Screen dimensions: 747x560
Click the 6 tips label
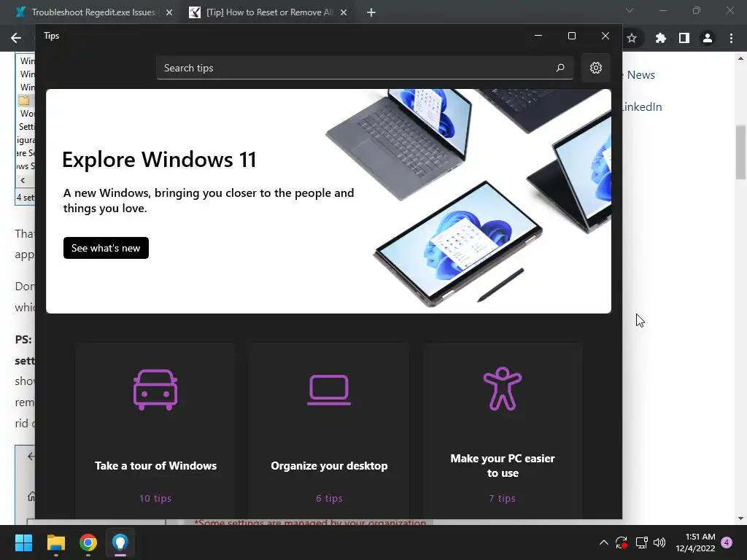(329, 498)
